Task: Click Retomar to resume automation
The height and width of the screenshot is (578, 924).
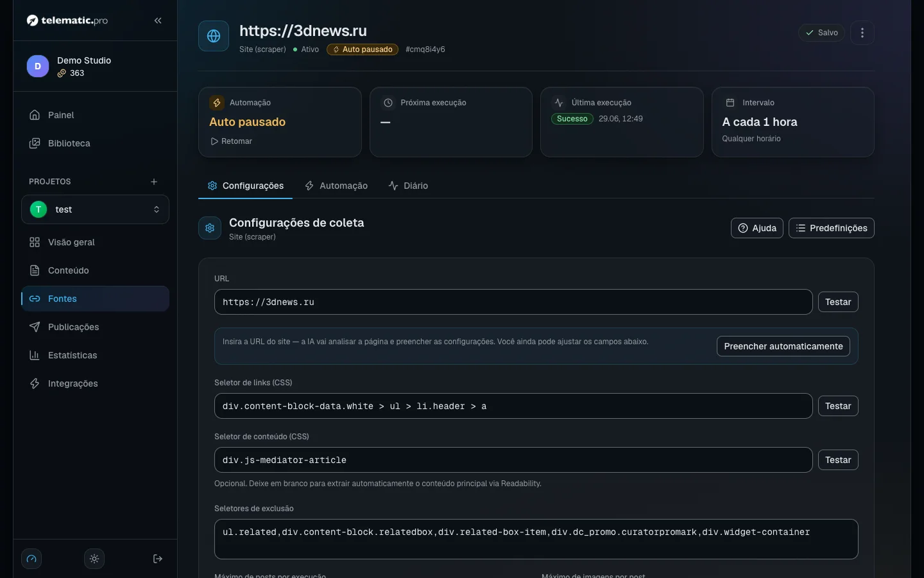Action: [231, 141]
